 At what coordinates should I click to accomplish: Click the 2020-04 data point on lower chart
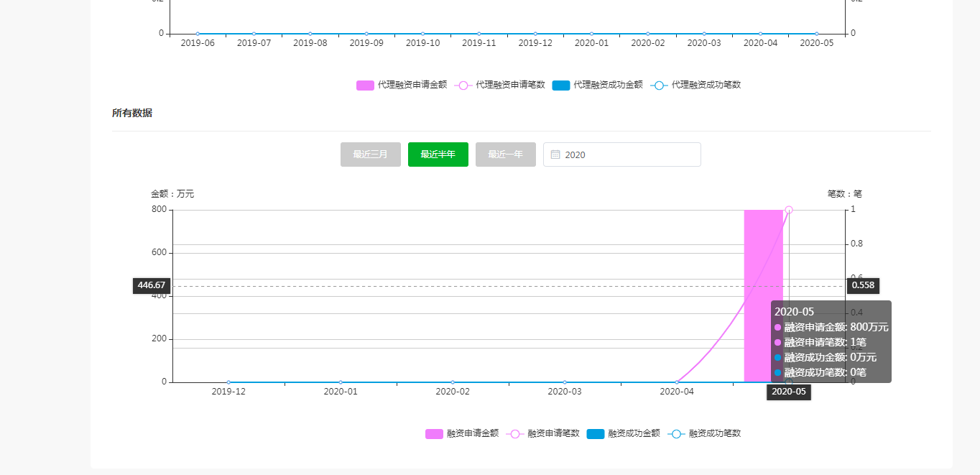pyautogui.click(x=677, y=382)
